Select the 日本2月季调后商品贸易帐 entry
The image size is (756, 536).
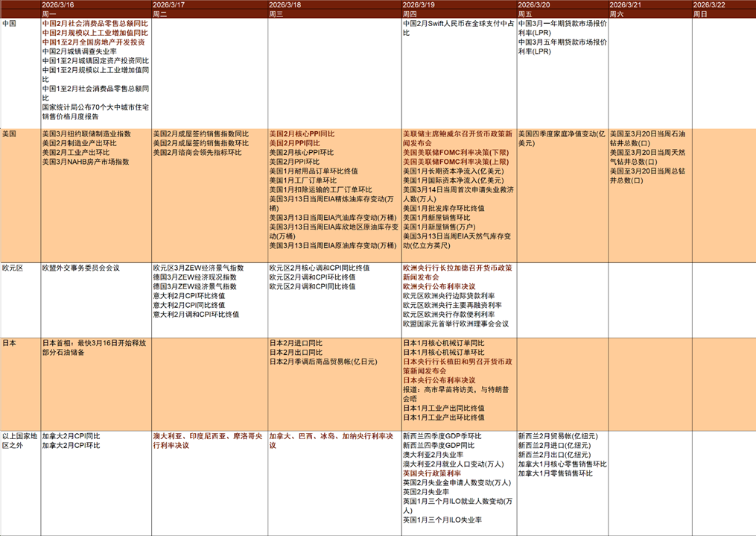[x=323, y=362]
